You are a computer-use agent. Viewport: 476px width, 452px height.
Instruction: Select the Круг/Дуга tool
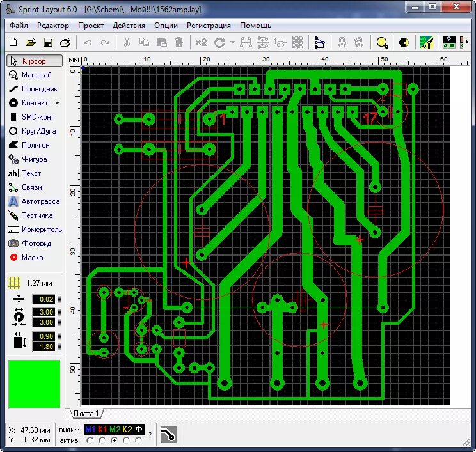click(x=33, y=131)
